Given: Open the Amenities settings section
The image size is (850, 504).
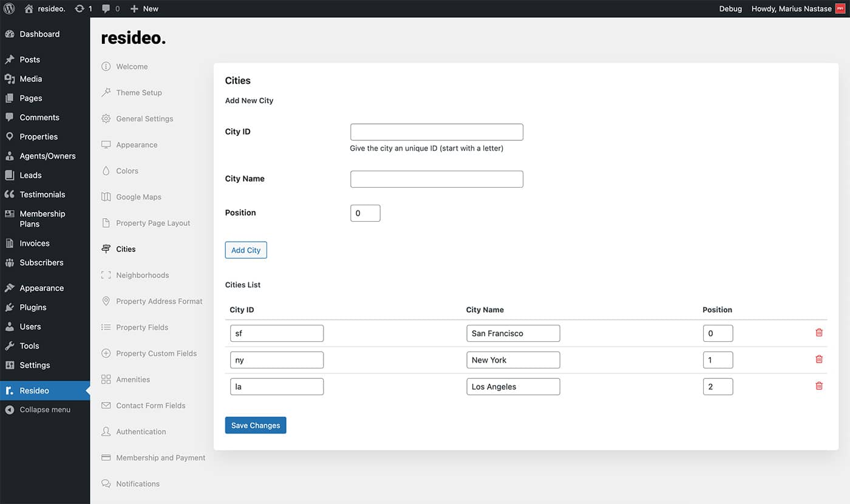Looking at the screenshot, I should 132,380.
